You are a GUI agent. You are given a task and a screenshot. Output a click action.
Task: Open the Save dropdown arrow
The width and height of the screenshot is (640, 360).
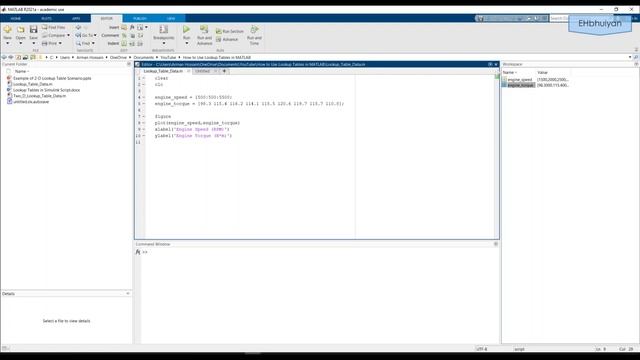coord(33,43)
